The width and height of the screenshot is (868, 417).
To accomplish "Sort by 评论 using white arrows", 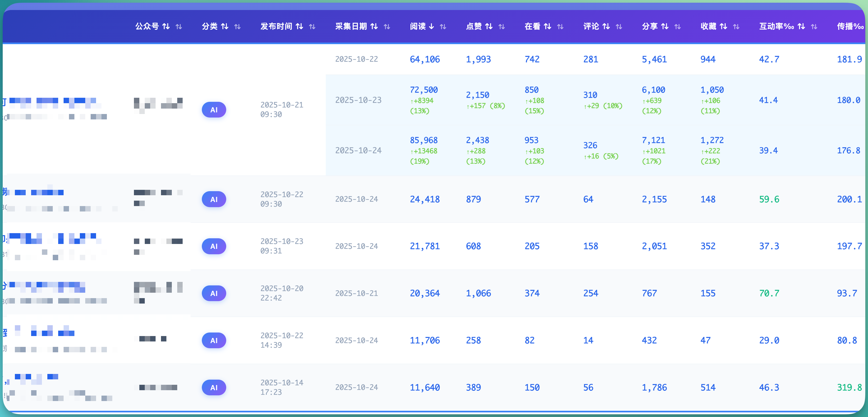I will coord(606,26).
